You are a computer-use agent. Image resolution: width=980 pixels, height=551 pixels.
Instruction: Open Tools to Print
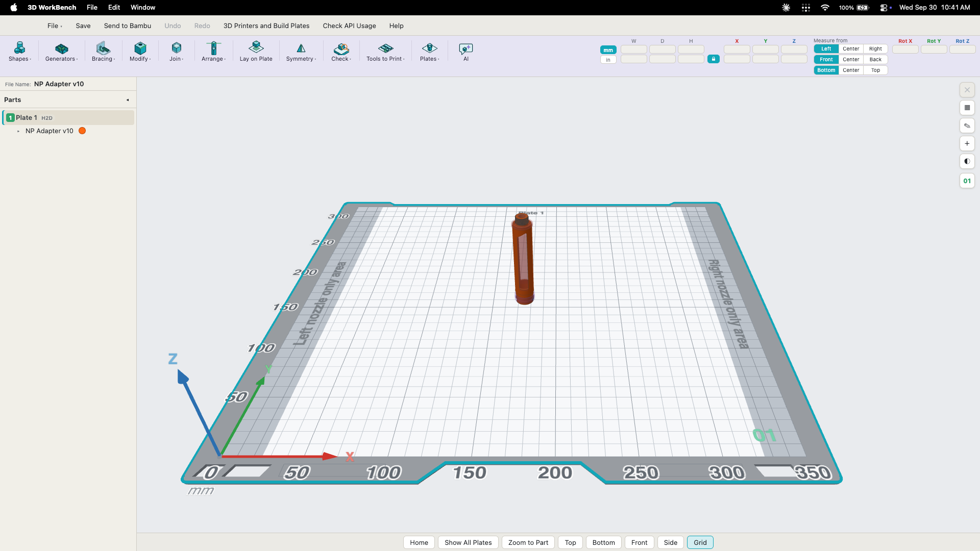[x=385, y=52]
